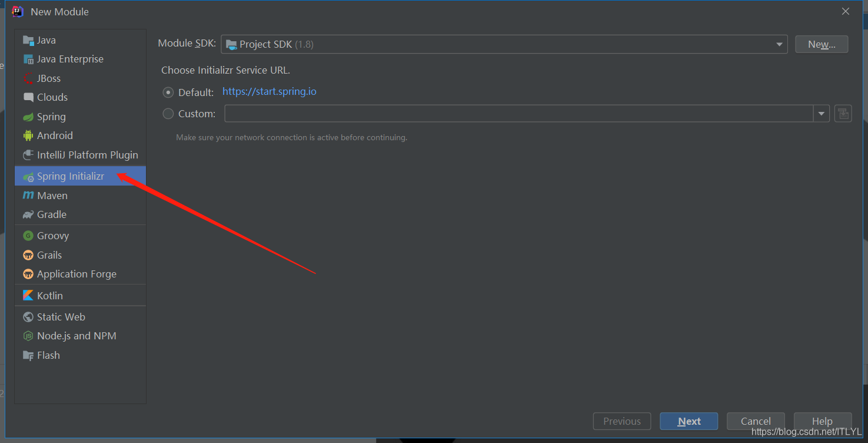Click the Java Enterprise icon
This screenshot has width=868, height=443.
coord(28,59)
